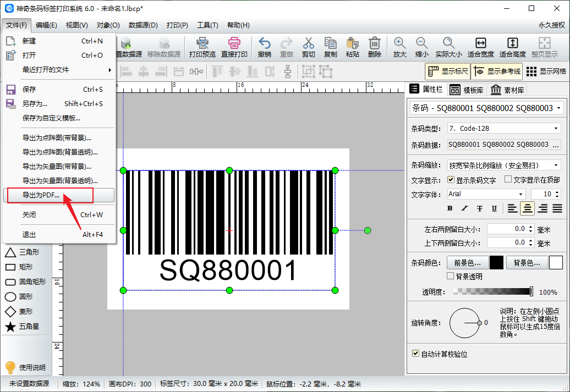
Task: Toggle the show guide lines (显示参考线) button
Action: tap(497, 71)
